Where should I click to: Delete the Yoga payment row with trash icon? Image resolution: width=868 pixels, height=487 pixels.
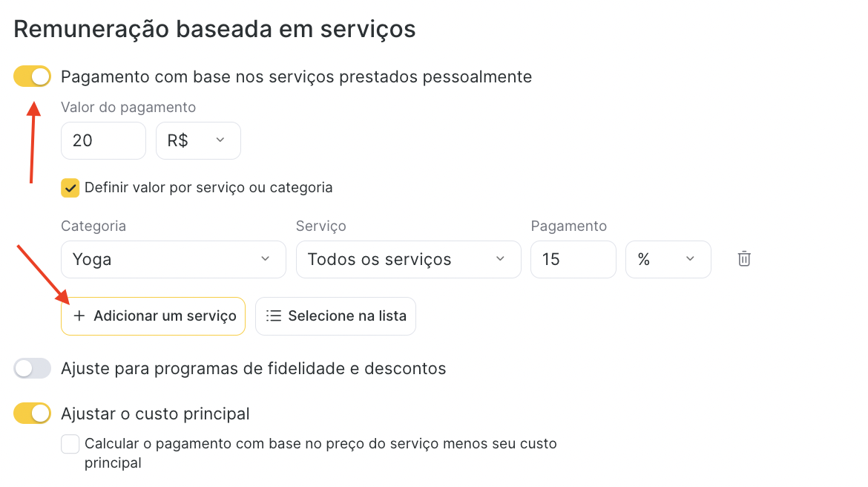pos(744,259)
